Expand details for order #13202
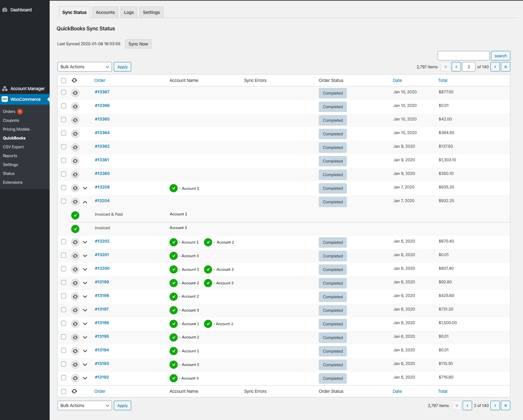Screen dimensions: 523x420 click(85, 242)
